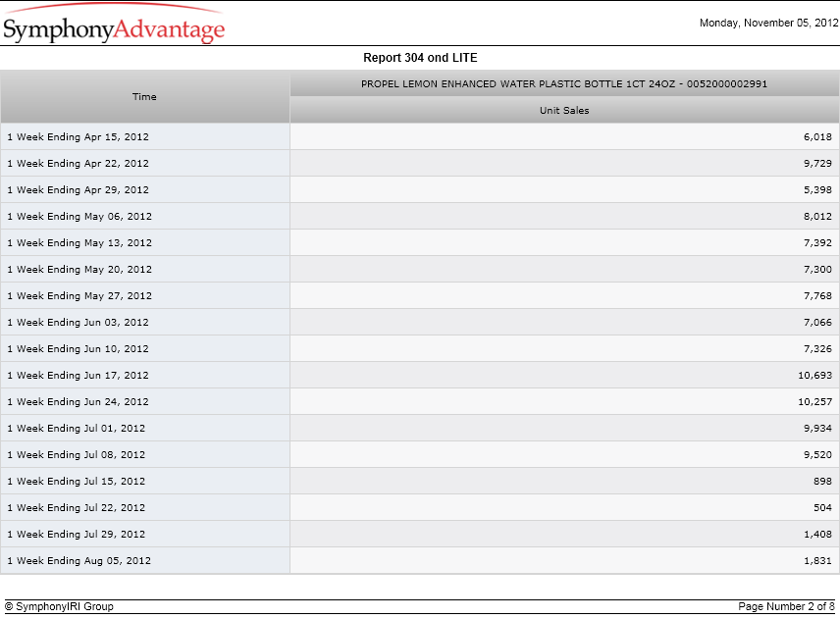
Task: Click unit sales value 7,300
Action: (817, 270)
